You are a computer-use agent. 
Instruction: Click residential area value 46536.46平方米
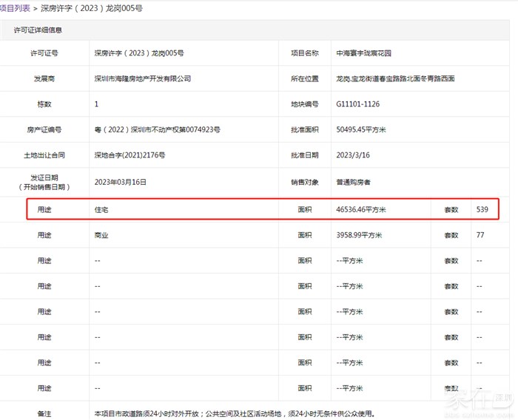click(x=361, y=210)
